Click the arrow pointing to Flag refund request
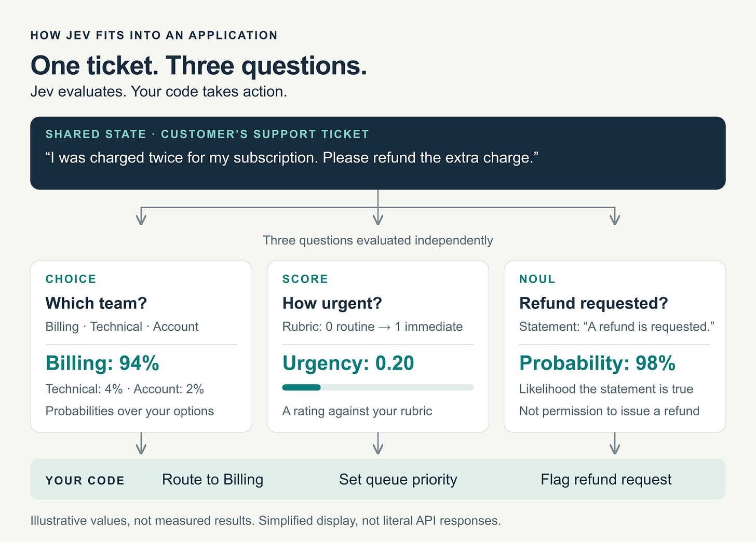Viewport: 756px width, 542px height. (615, 443)
